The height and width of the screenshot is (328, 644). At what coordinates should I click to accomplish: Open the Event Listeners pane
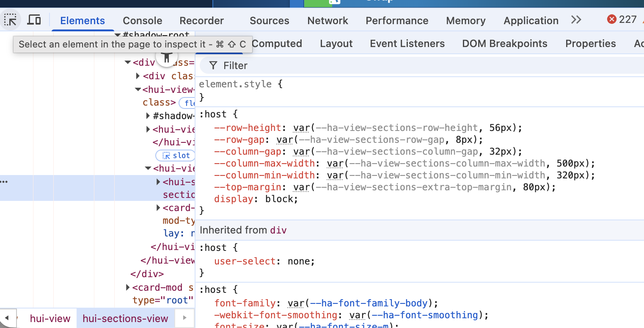click(x=407, y=44)
